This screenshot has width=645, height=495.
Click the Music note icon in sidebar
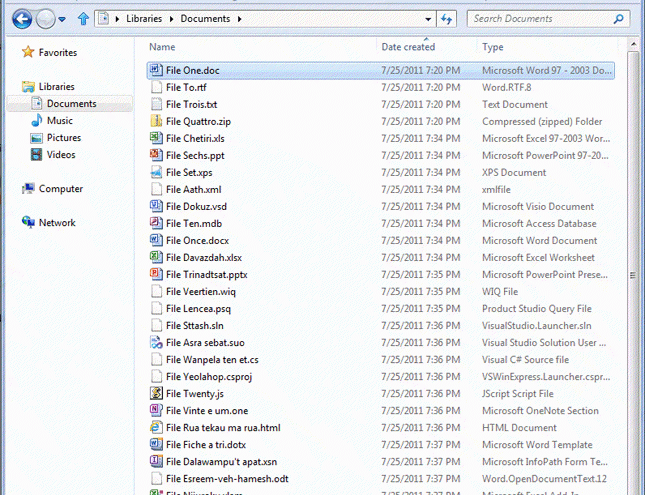(x=37, y=120)
